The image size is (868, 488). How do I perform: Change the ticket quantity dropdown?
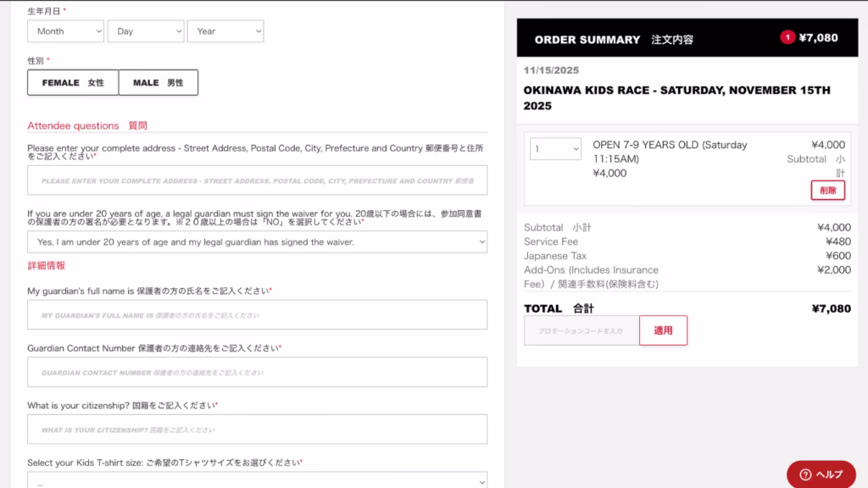pos(555,149)
